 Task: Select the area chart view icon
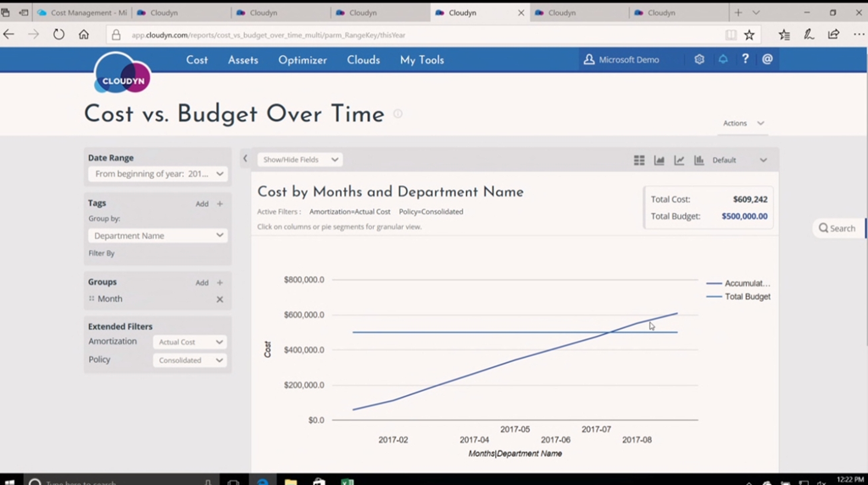659,160
